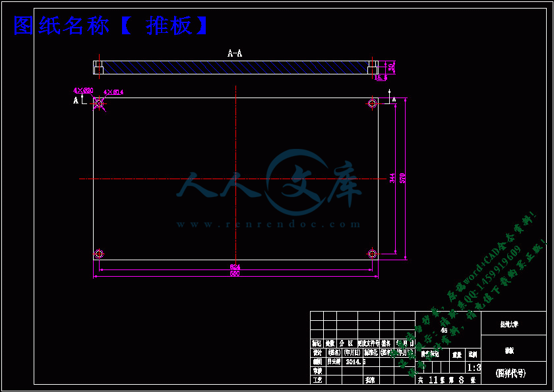Click the 推板 part name in title block
This screenshot has width=554, height=392.
tap(509, 351)
